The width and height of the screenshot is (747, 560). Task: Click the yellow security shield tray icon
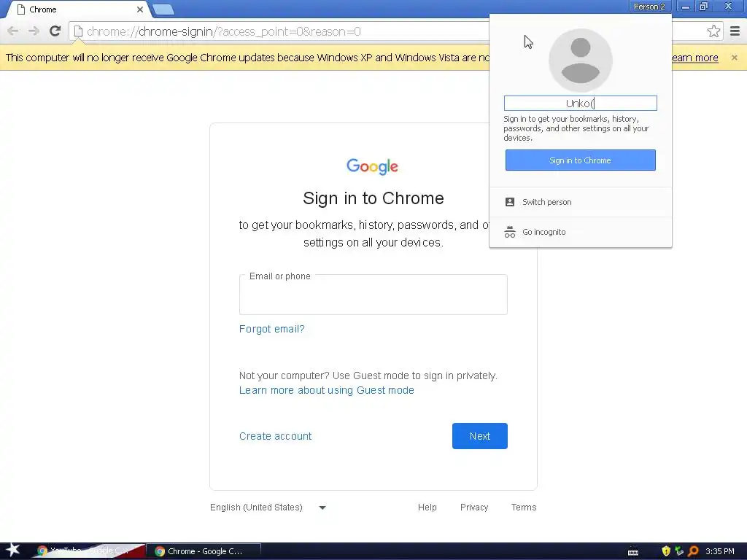(x=666, y=551)
